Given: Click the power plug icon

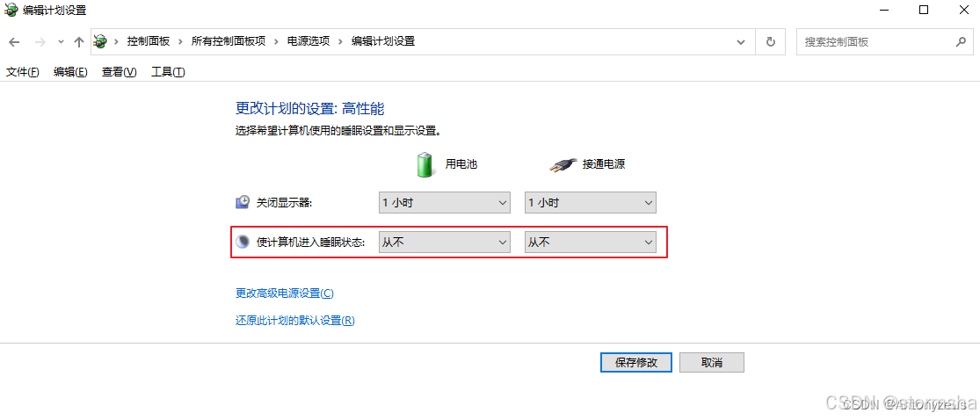Looking at the screenshot, I should point(563,165).
